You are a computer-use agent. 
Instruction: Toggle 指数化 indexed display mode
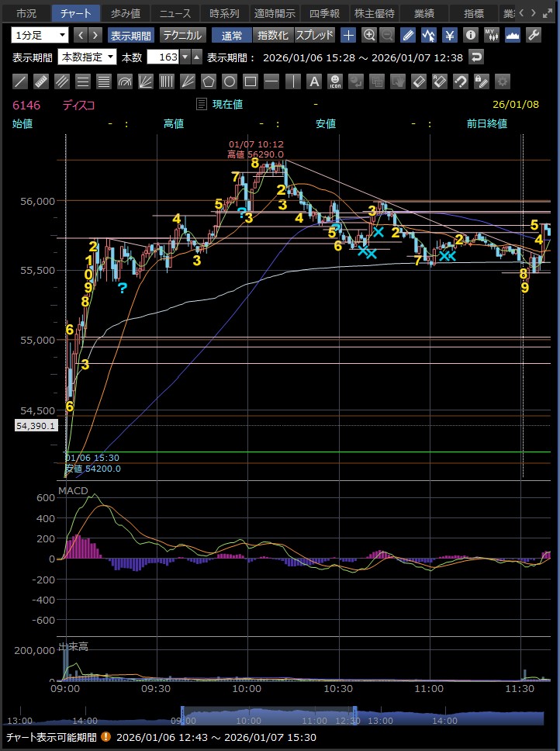272,35
